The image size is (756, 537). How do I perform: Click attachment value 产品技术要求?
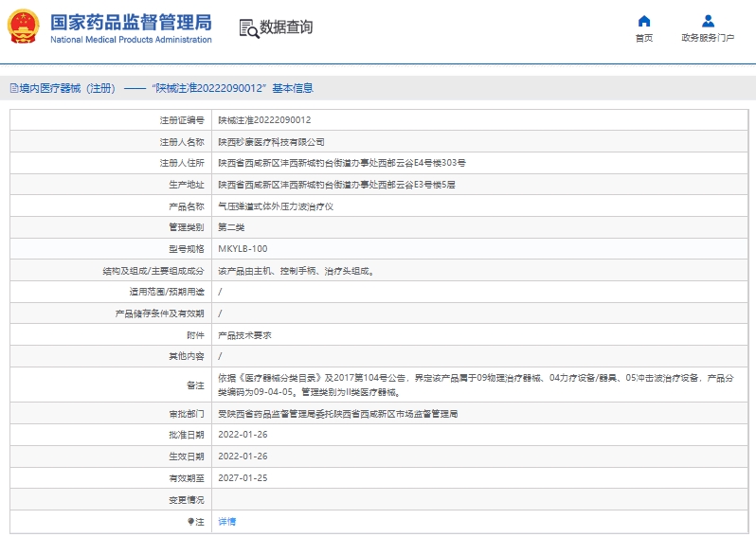(244, 335)
